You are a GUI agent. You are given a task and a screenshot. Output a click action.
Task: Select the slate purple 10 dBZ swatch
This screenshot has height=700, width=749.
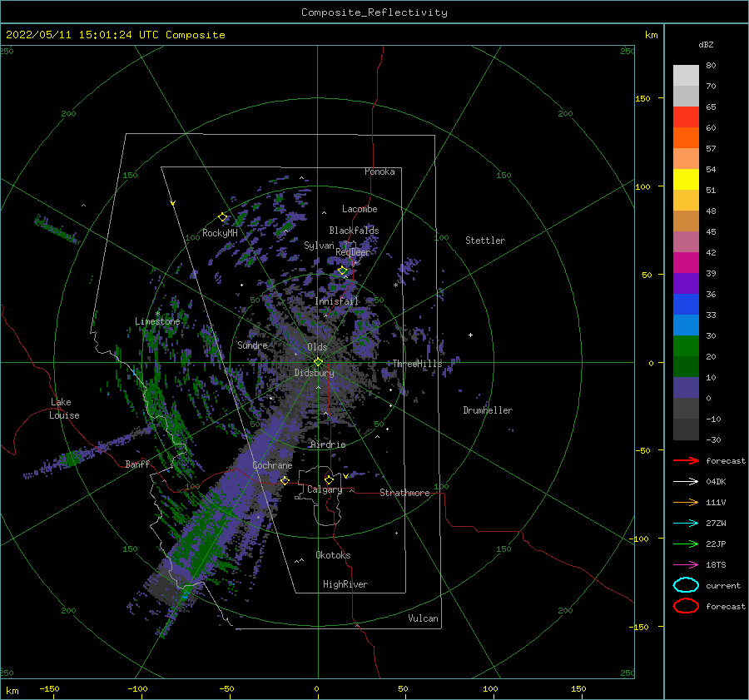686,388
